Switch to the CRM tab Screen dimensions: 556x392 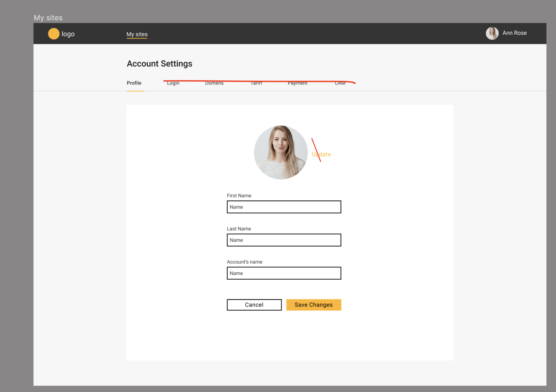tap(340, 83)
